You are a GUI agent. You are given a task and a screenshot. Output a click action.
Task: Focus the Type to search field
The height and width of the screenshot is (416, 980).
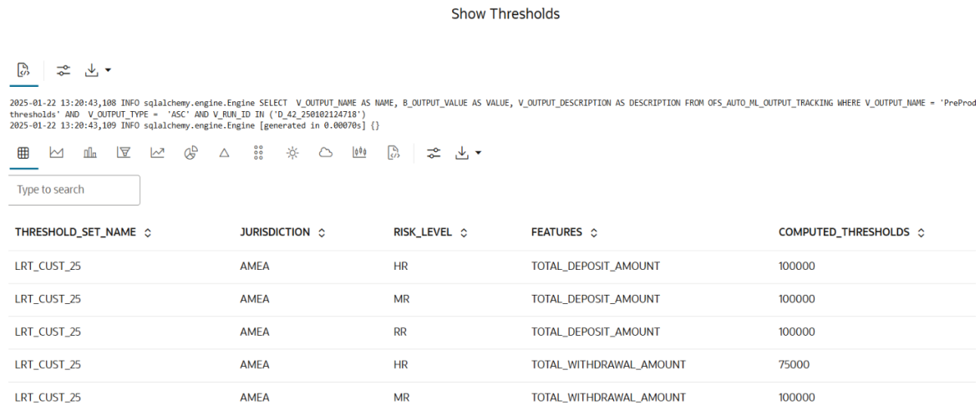[74, 190]
